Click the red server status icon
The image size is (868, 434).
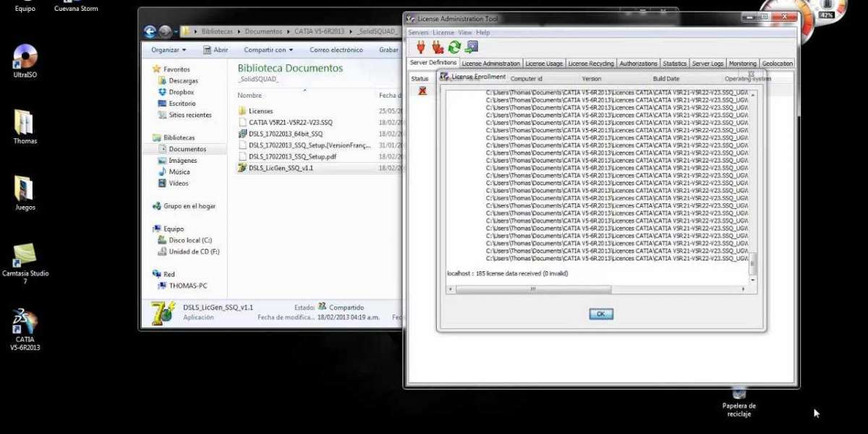(x=422, y=90)
